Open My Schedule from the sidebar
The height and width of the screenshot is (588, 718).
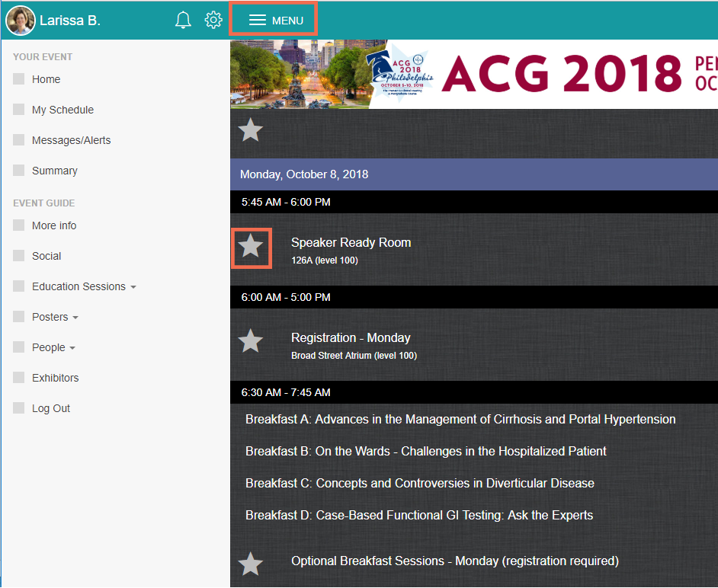[x=63, y=110]
